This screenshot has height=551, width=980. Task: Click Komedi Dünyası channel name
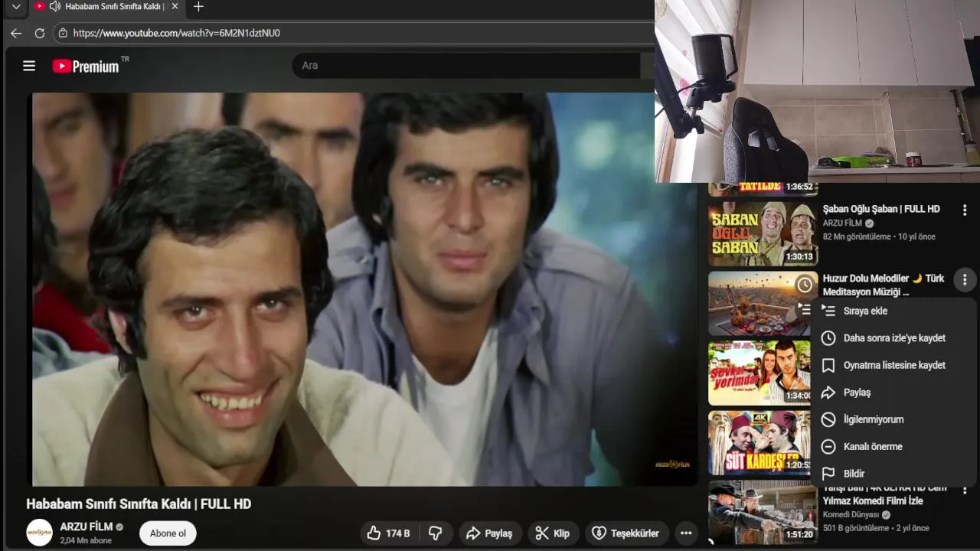coord(851,515)
